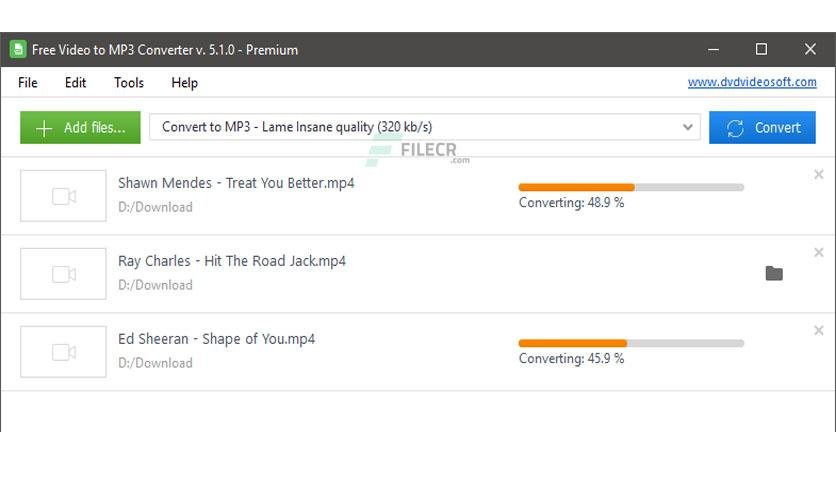Click the Ray Charles video thumbnail
The width and height of the screenshot is (836, 484).
[x=63, y=273]
